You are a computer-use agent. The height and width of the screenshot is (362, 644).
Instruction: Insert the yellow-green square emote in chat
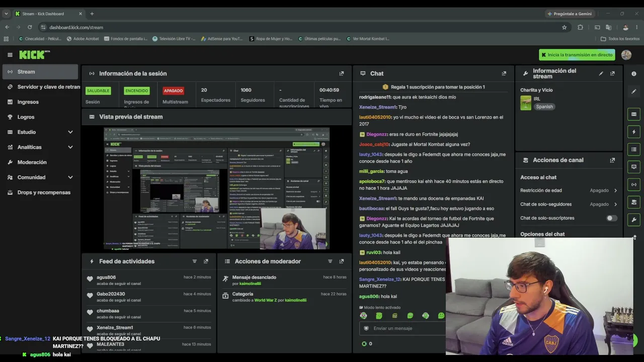pos(394,316)
